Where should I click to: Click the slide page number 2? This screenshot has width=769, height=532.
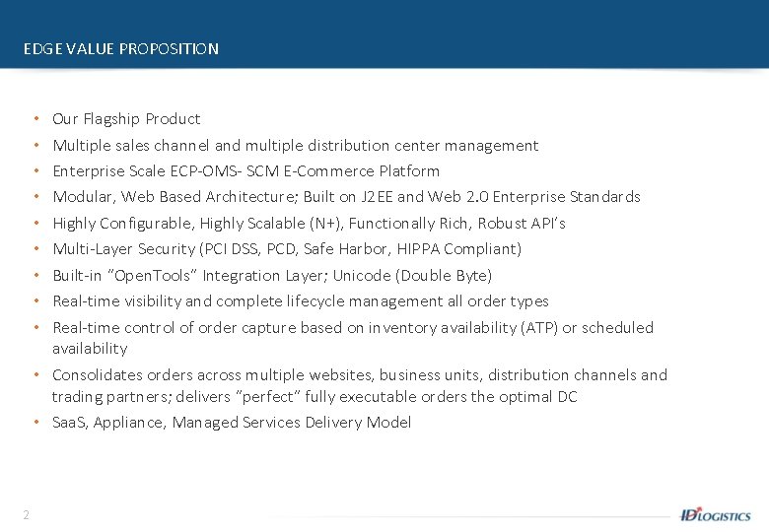[x=26, y=514]
